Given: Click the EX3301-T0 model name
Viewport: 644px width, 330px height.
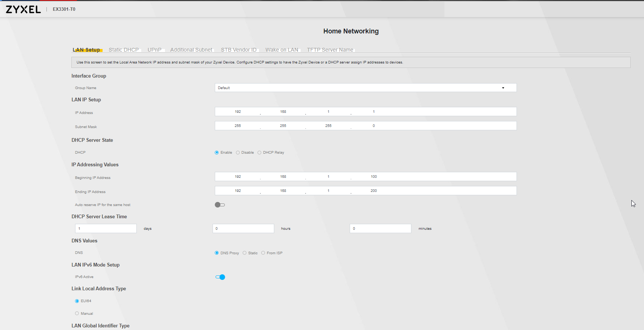Looking at the screenshot, I should point(64,9).
